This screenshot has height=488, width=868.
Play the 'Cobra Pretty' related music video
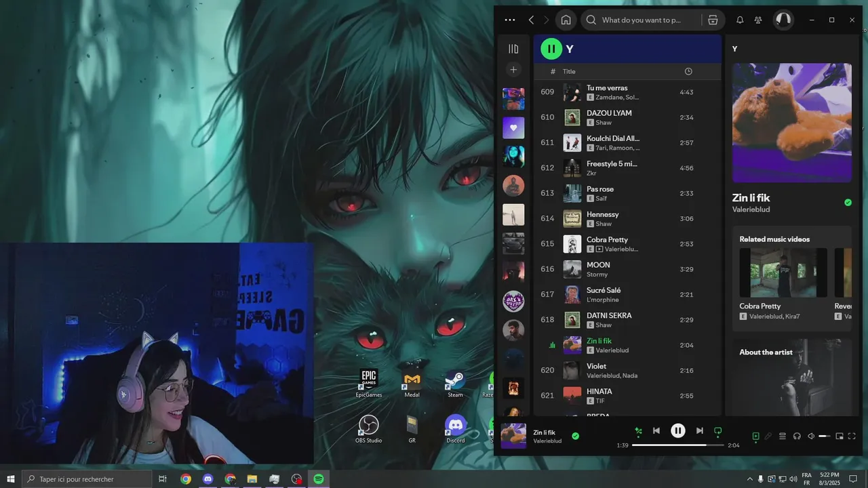point(783,272)
